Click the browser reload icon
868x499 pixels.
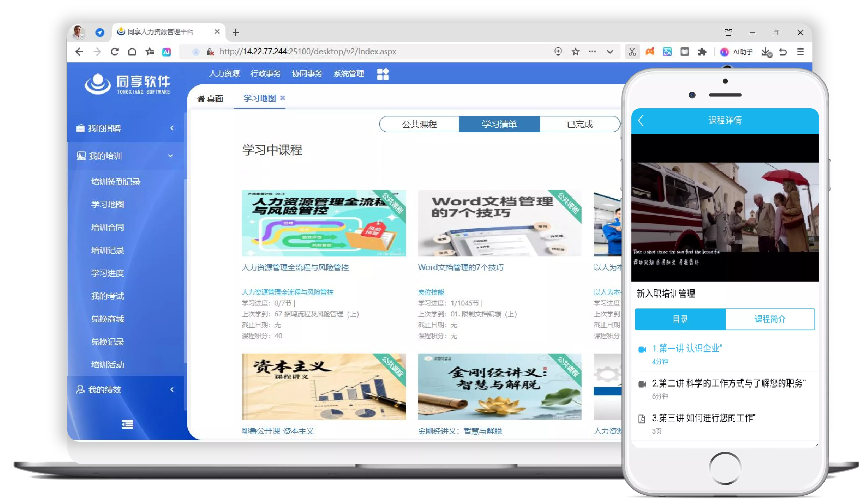pos(115,52)
